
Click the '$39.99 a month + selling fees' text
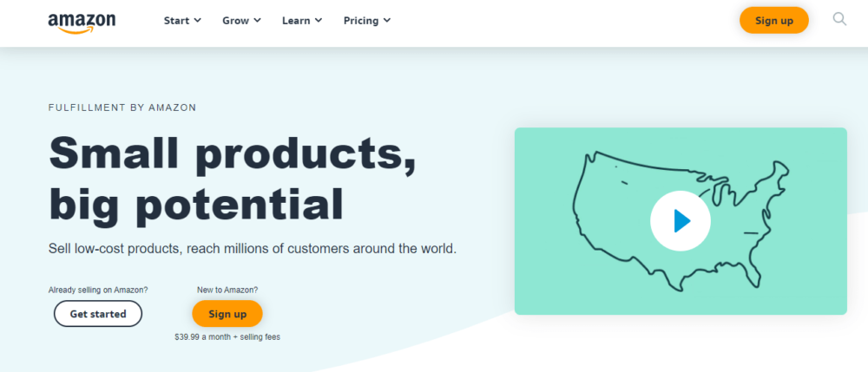point(227,336)
